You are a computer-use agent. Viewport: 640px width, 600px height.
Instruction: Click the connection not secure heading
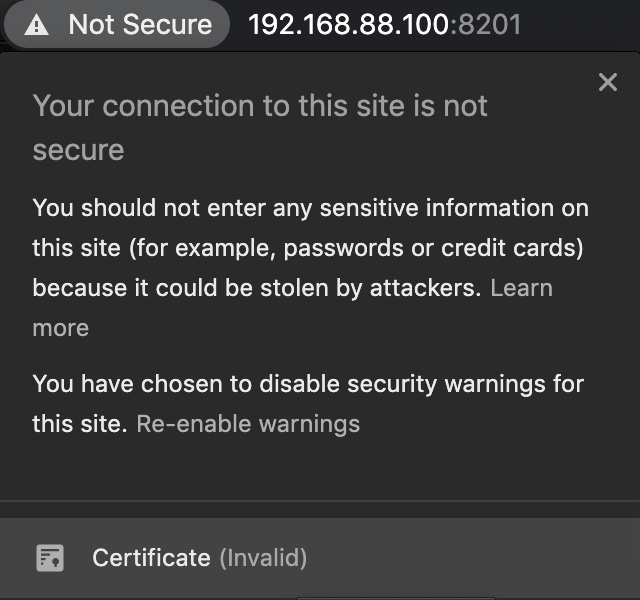260,128
